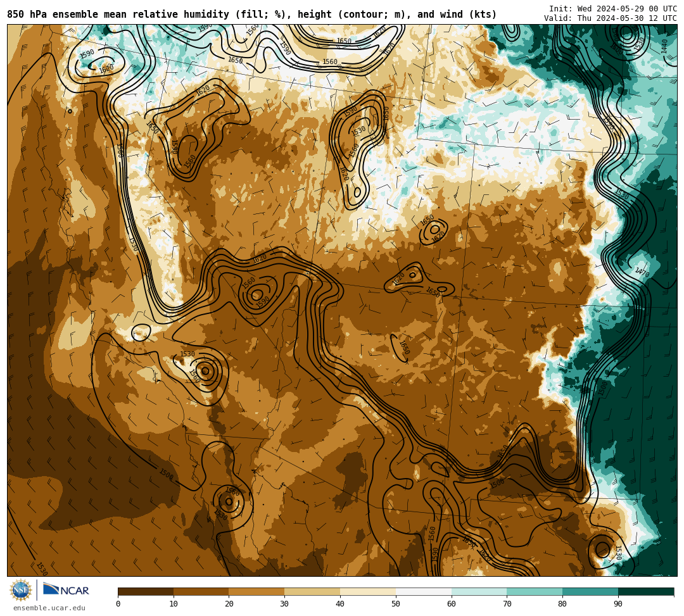The image size is (684, 616).
Task: Click the 60-70 pale teal swatch
Action: click(x=479, y=591)
